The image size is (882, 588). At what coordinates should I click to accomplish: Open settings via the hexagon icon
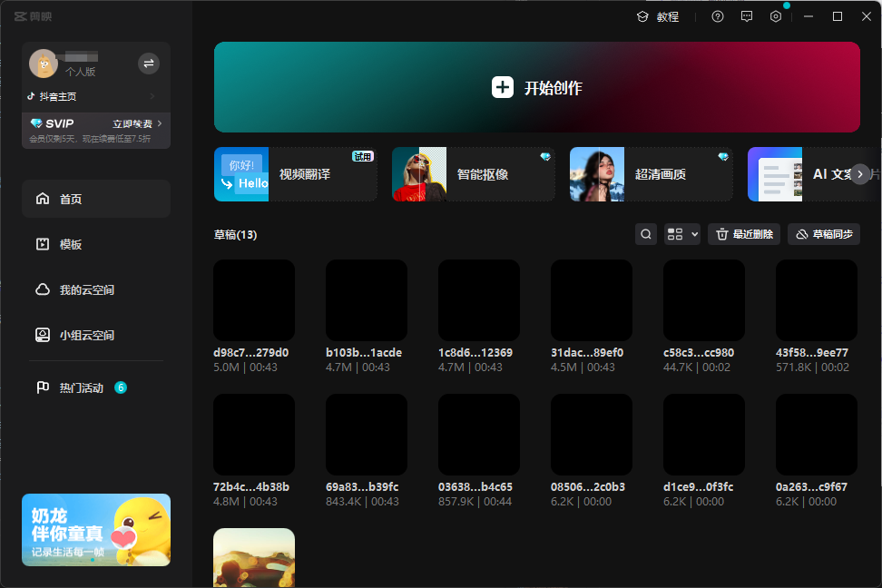tap(776, 16)
